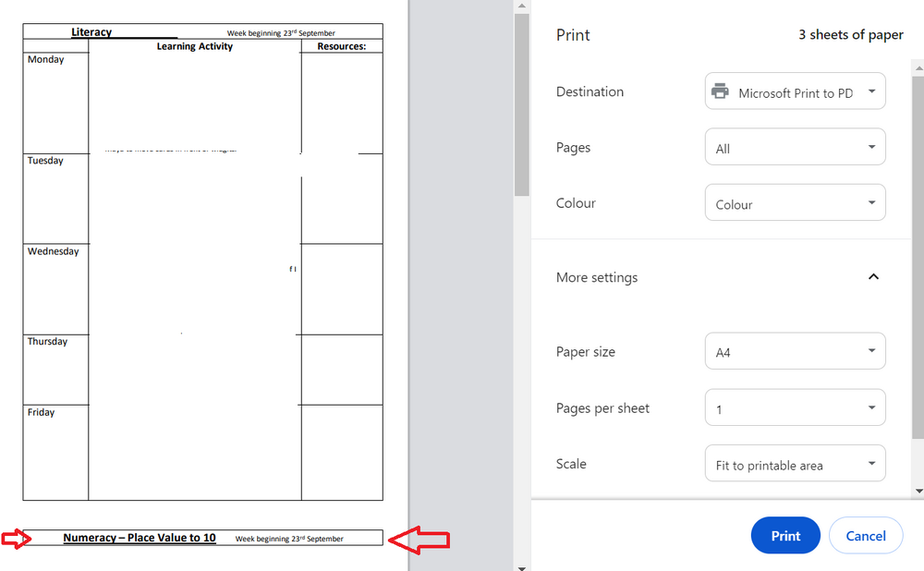Image resolution: width=924 pixels, height=571 pixels.
Task: Click the Pages label
Action: coord(574,147)
